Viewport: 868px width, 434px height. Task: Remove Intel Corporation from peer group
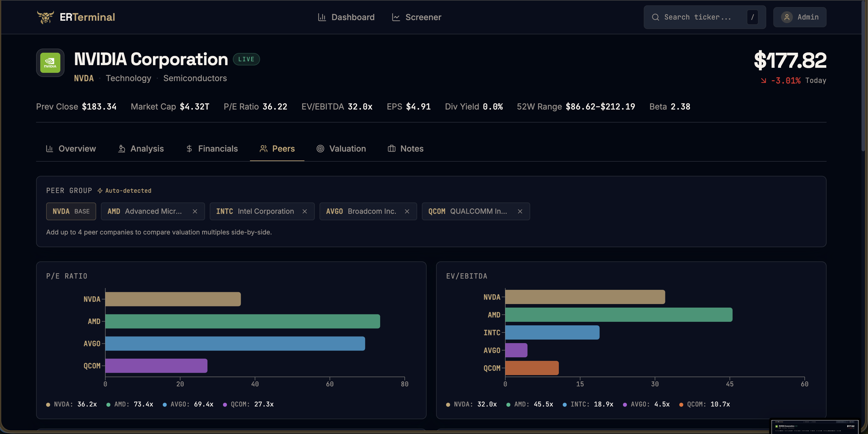tap(305, 211)
